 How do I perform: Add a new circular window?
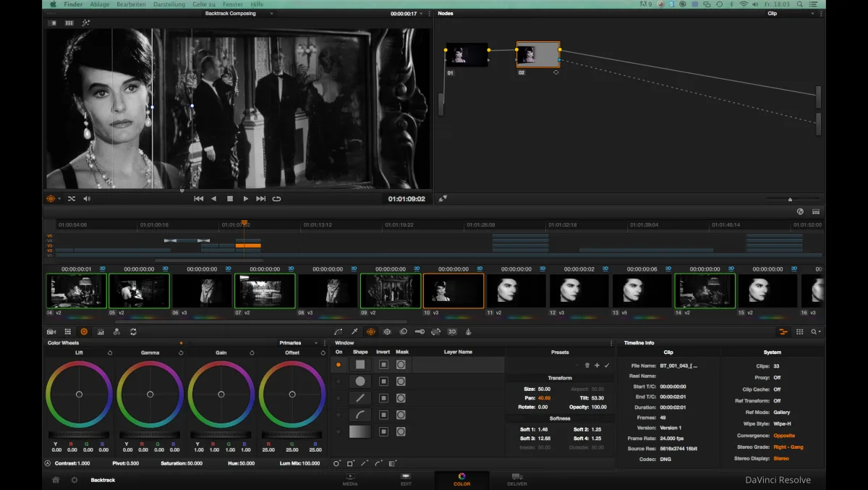[337, 463]
